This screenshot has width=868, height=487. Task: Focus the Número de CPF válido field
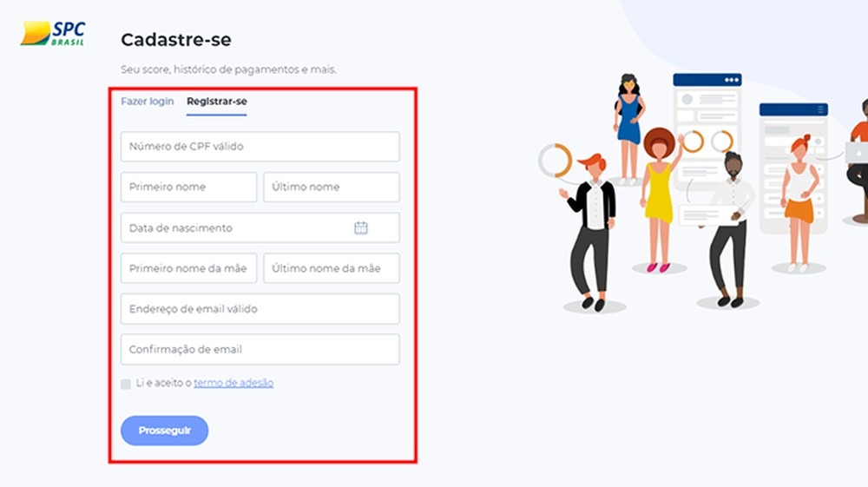[260, 147]
